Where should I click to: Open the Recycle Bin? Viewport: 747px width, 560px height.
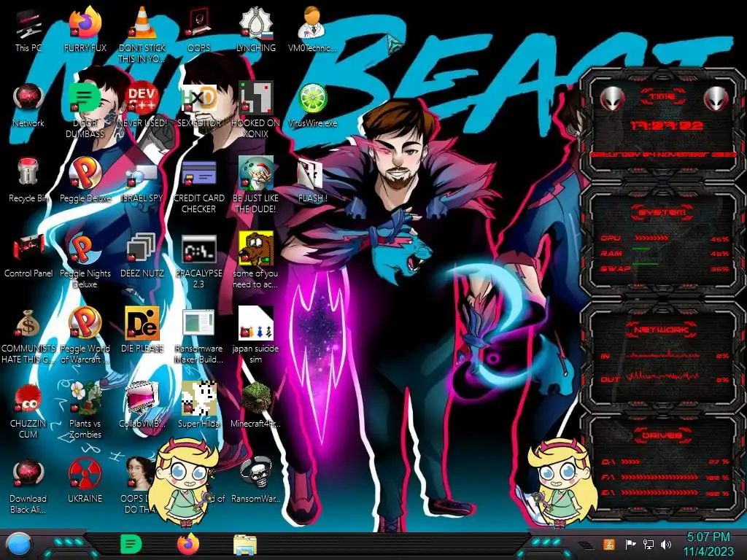28,181
